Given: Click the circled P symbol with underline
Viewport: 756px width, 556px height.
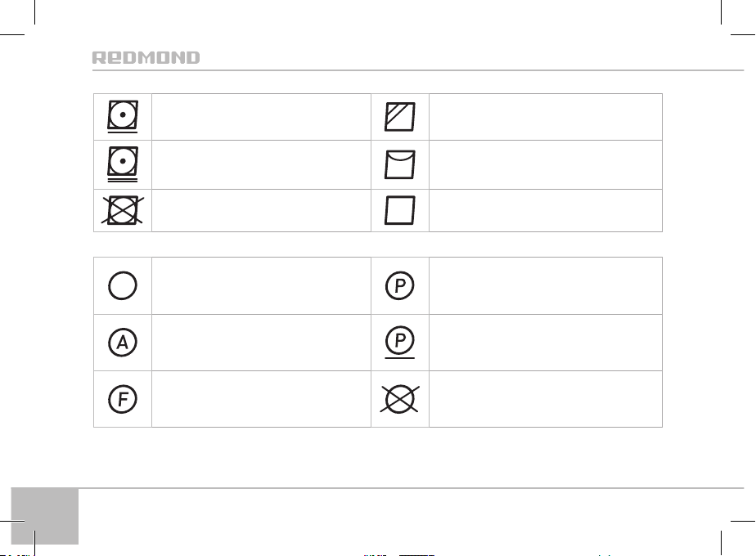Looking at the screenshot, I should [x=400, y=343].
